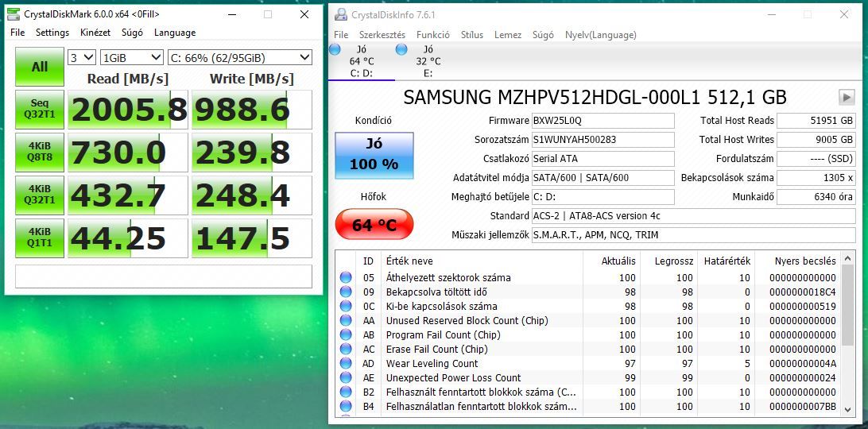Select the Wear Leveling Count row

click(588, 364)
